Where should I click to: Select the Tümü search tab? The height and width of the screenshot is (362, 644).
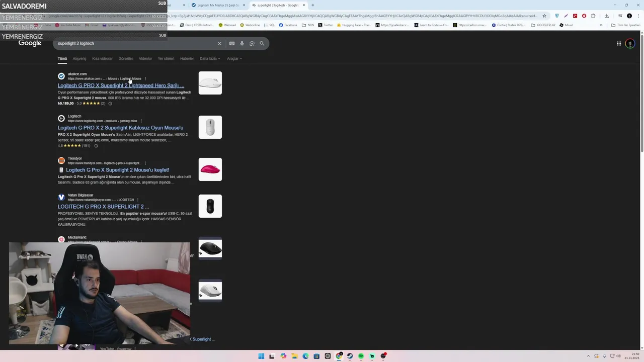coord(62,59)
